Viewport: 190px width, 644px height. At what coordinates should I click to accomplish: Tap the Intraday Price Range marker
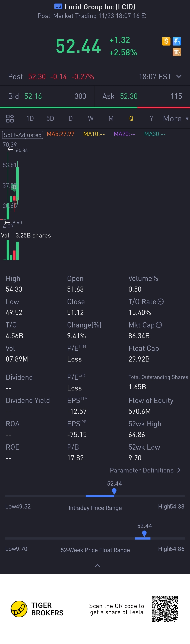point(114,491)
